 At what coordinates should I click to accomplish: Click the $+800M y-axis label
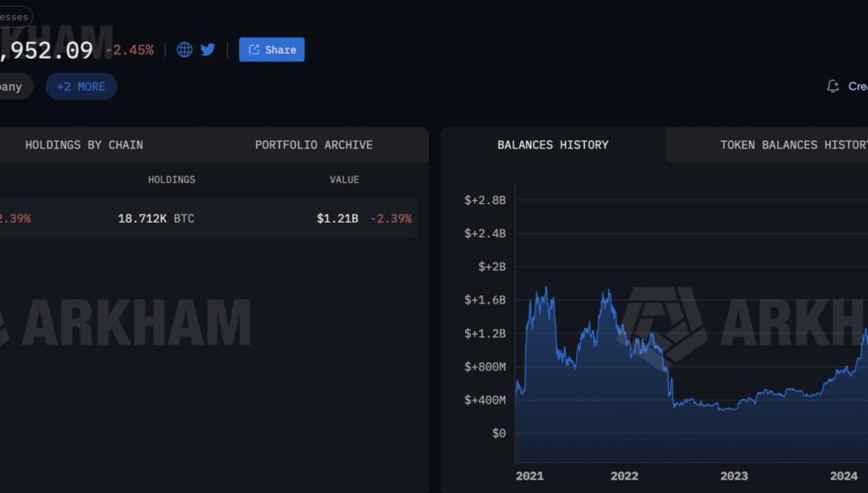[x=485, y=367]
